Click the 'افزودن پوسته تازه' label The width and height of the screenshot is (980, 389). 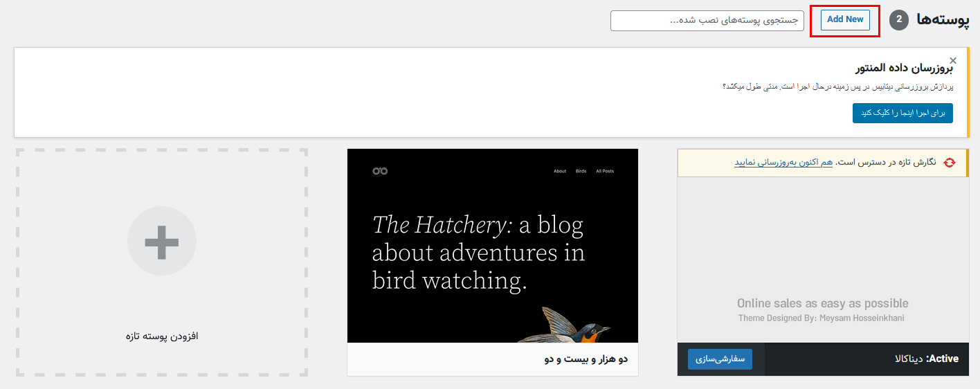click(162, 336)
